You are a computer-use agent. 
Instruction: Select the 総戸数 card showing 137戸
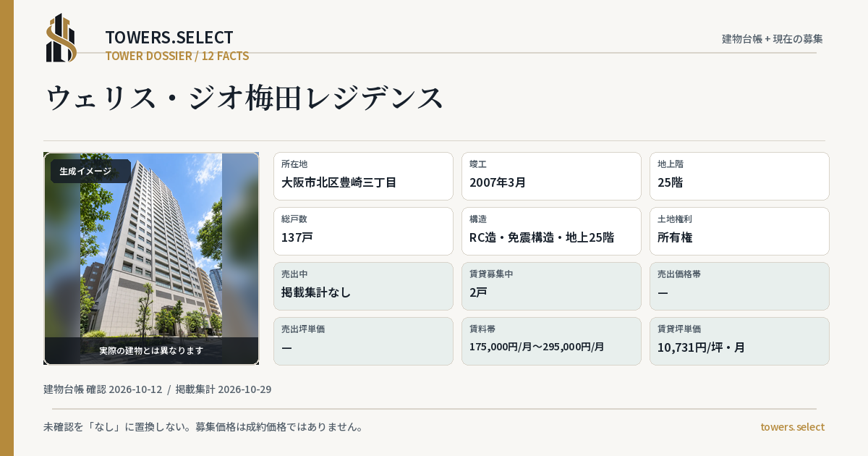tap(363, 231)
